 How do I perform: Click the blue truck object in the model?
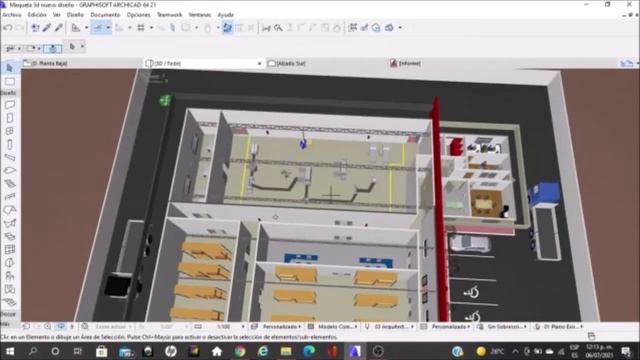click(x=545, y=194)
